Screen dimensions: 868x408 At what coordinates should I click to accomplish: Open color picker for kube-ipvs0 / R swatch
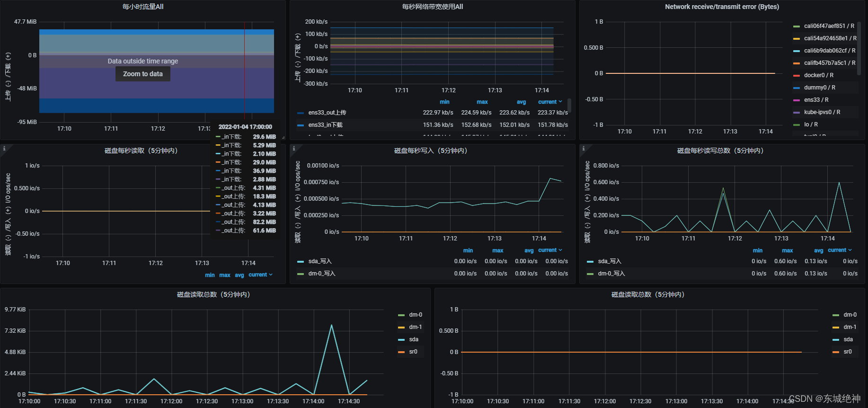pos(796,112)
